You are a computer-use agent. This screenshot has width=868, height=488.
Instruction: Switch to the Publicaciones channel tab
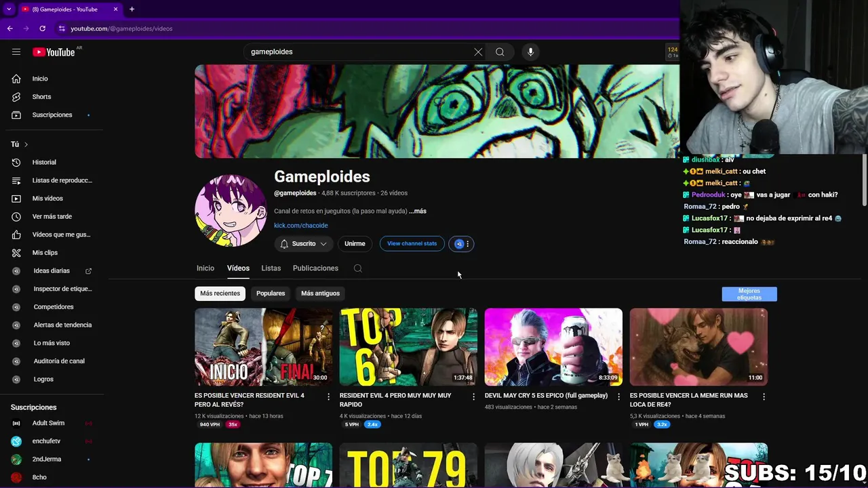(315, 268)
